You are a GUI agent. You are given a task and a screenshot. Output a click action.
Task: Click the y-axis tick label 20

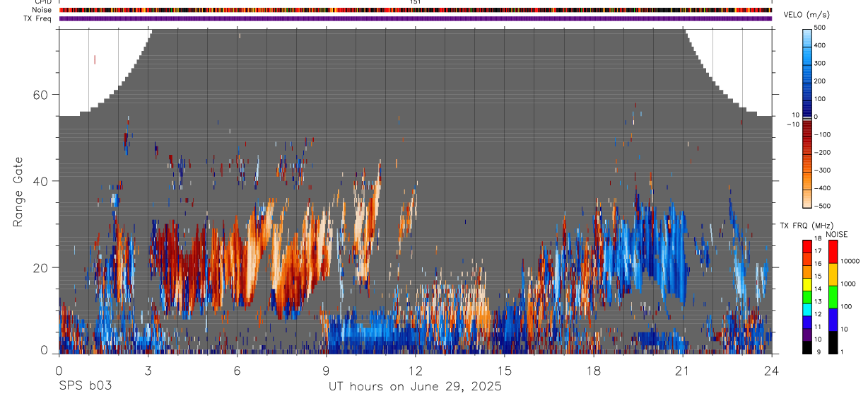coord(40,267)
